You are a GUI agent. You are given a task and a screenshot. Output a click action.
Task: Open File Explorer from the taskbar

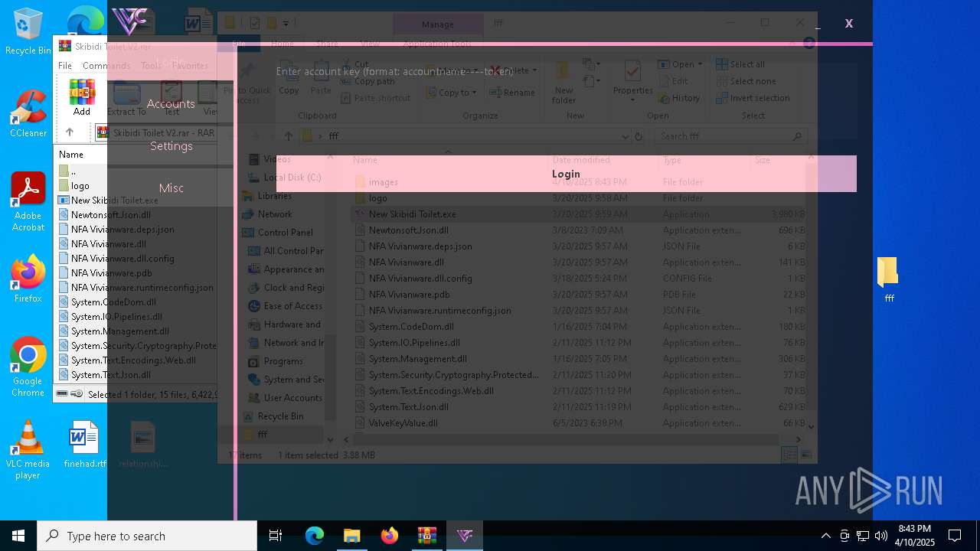tap(352, 536)
